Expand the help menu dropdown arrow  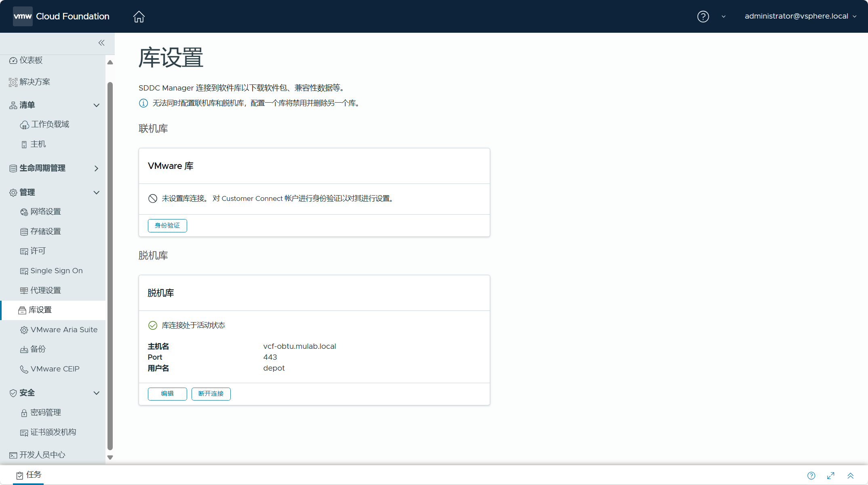tap(723, 17)
